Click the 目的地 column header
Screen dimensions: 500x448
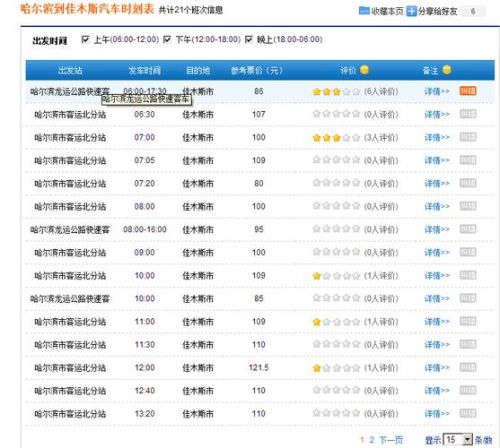coord(198,70)
